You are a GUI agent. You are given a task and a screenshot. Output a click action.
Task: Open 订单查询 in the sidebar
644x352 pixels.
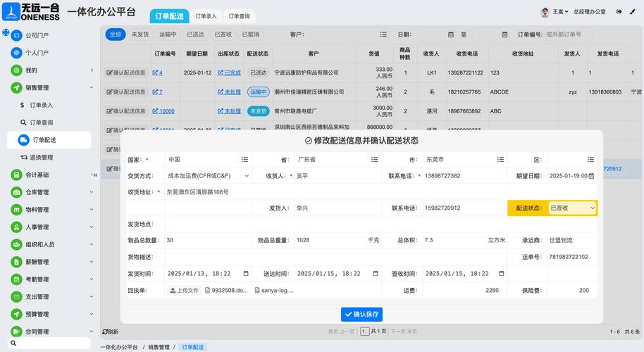(x=41, y=122)
